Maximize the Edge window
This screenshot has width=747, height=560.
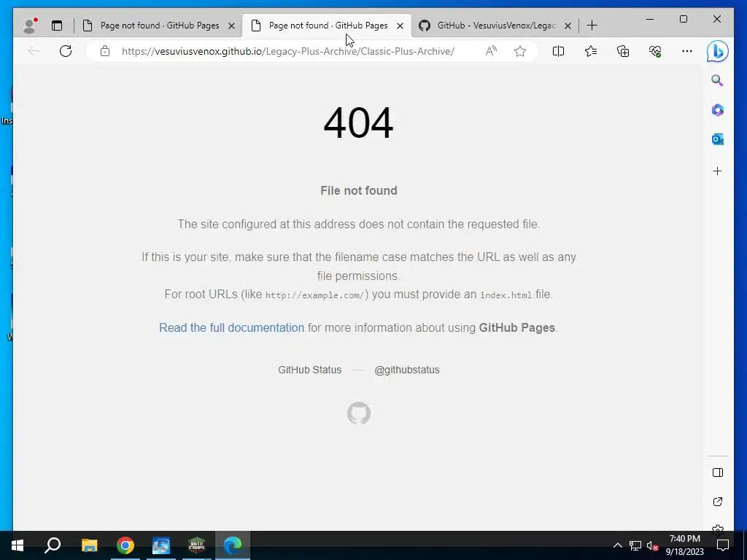683,19
